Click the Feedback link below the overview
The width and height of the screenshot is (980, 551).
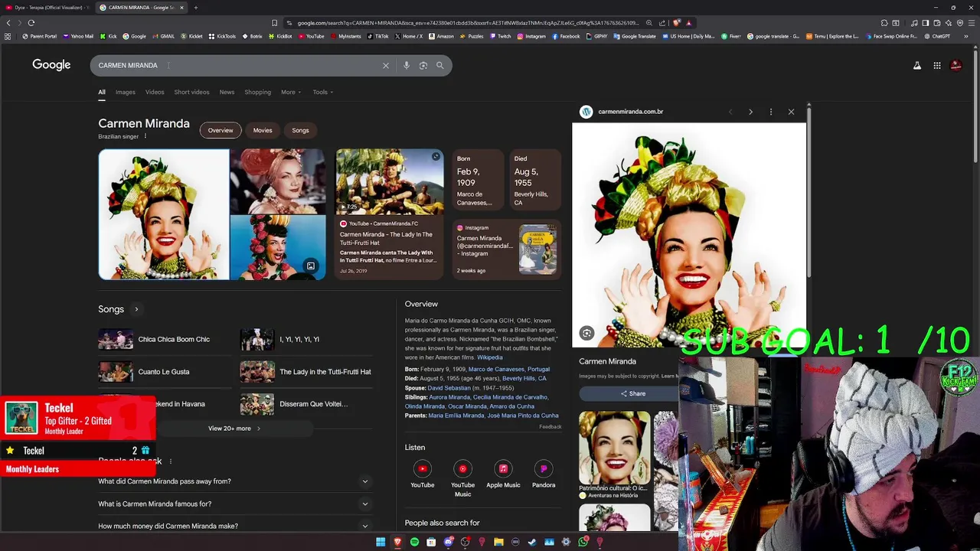click(x=550, y=426)
